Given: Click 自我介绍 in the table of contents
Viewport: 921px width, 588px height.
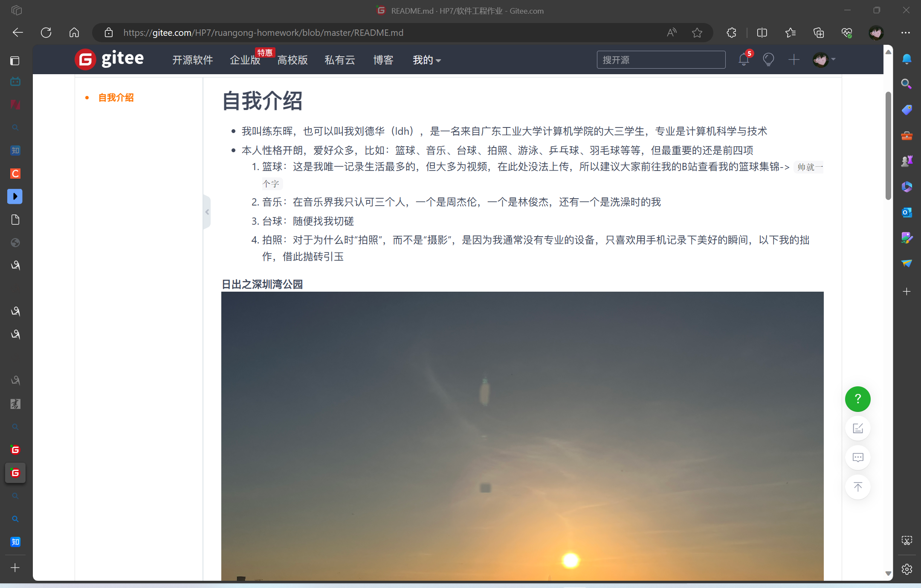Looking at the screenshot, I should 116,97.
